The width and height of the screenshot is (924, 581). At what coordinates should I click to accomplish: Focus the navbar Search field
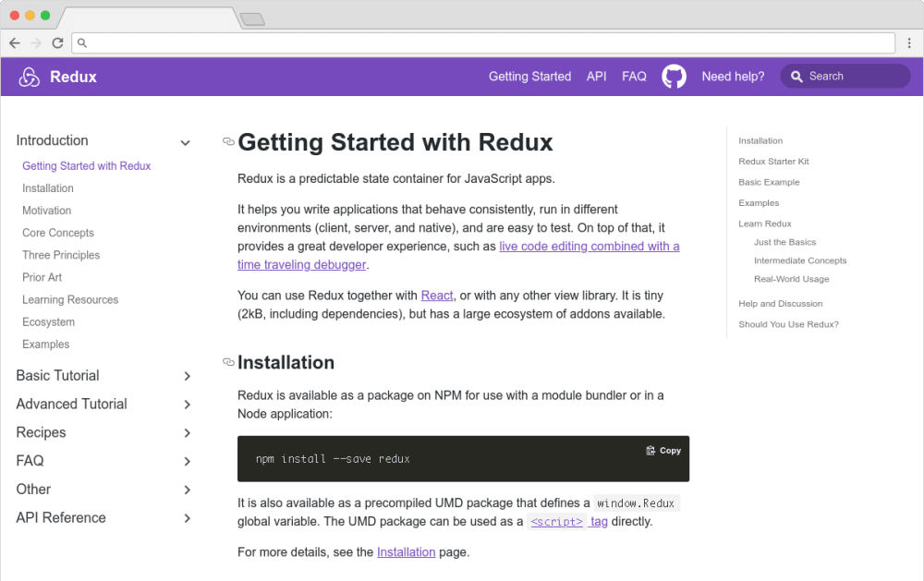tap(845, 77)
